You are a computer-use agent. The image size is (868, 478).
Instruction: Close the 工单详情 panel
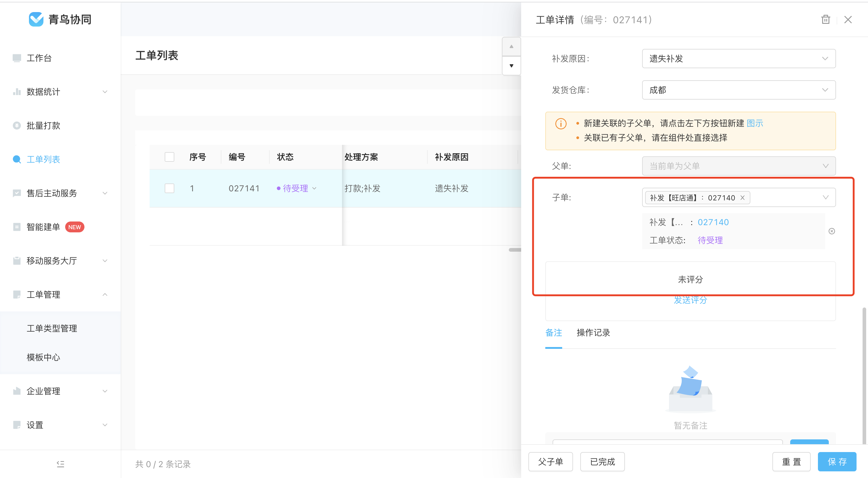pos(848,20)
